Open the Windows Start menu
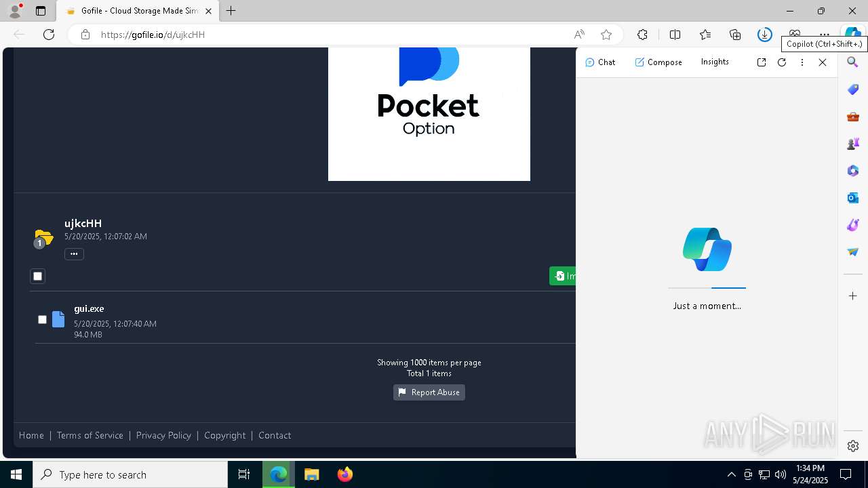Screen dimensions: 868x488 [x=16, y=474]
